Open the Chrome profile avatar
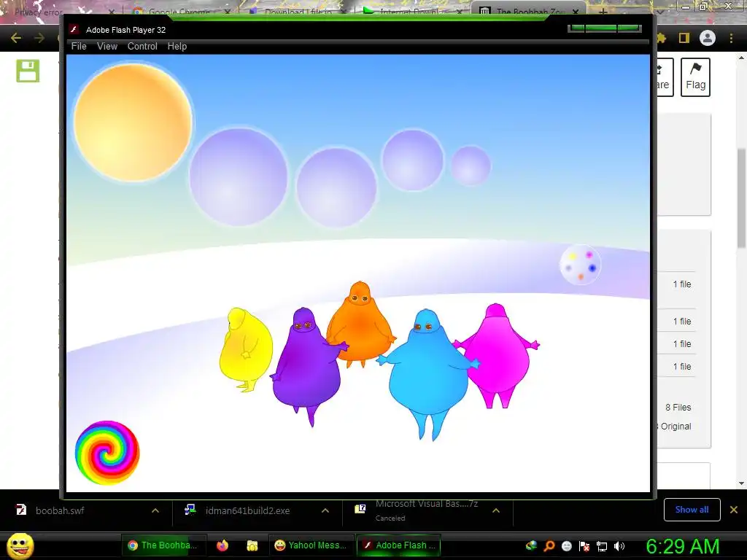Screen dimensions: 747x560 [x=708, y=38]
